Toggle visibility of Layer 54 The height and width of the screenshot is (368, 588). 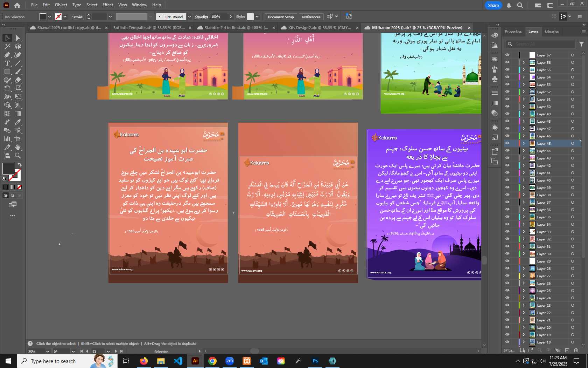point(507,77)
